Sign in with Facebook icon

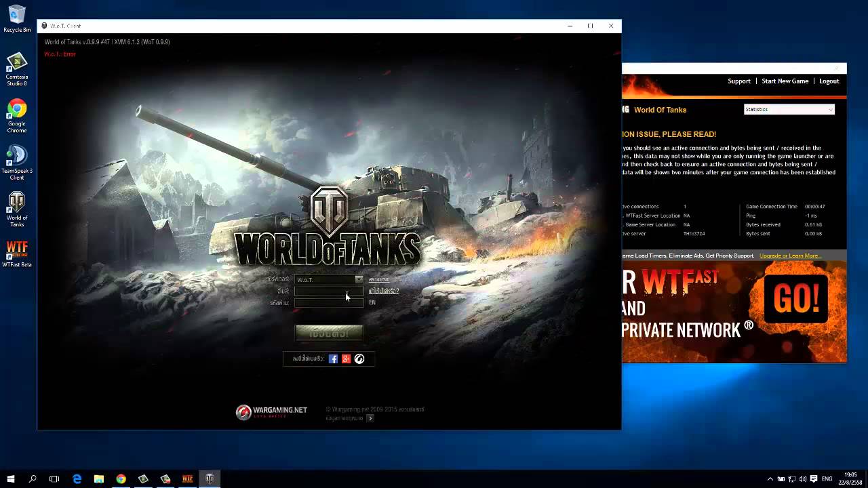(333, 359)
